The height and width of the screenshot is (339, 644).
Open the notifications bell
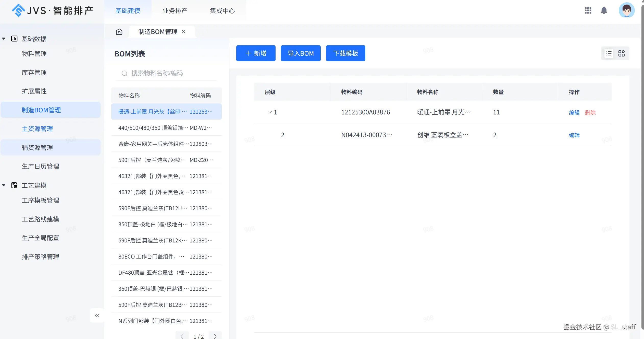(604, 10)
